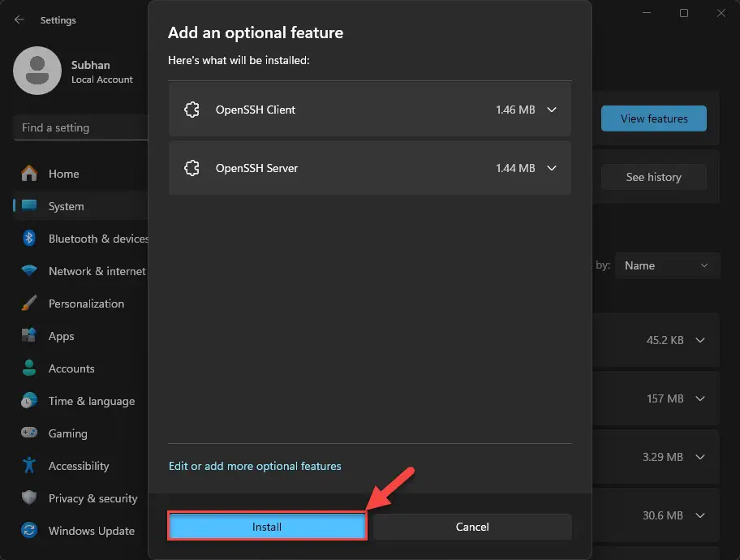Image resolution: width=740 pixels, height=560 pixels.
Task: Go to Time & language settings
Action: click(x=91, y=401)
